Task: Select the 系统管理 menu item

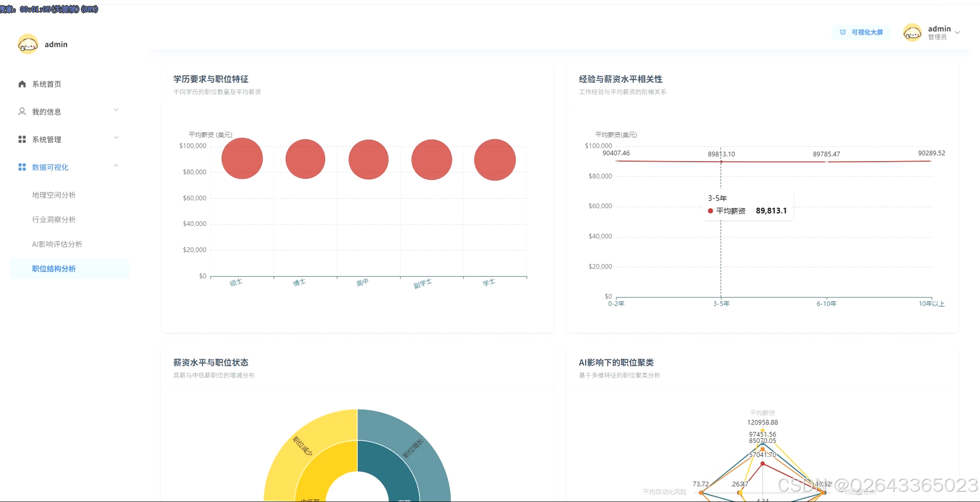Action: [x=69, y=139]
